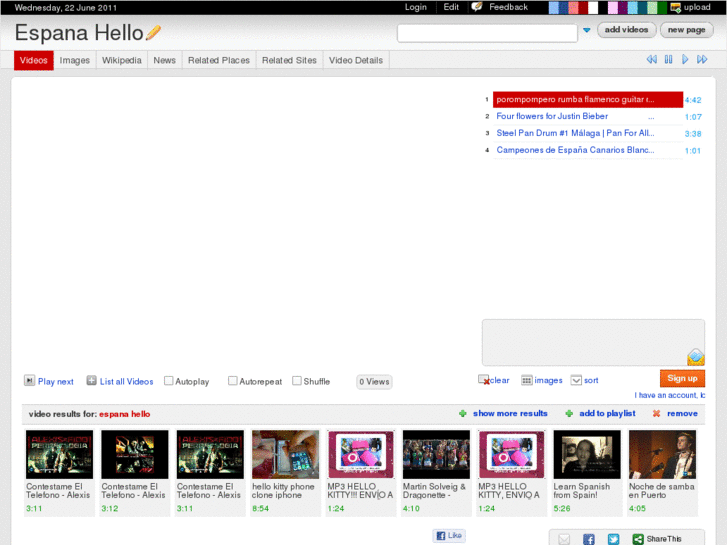The height and width of the screenshot is (545, 727).
Task: Select playlist item Four flowers for Justin Bieber
Action: (x=587, y=116)
